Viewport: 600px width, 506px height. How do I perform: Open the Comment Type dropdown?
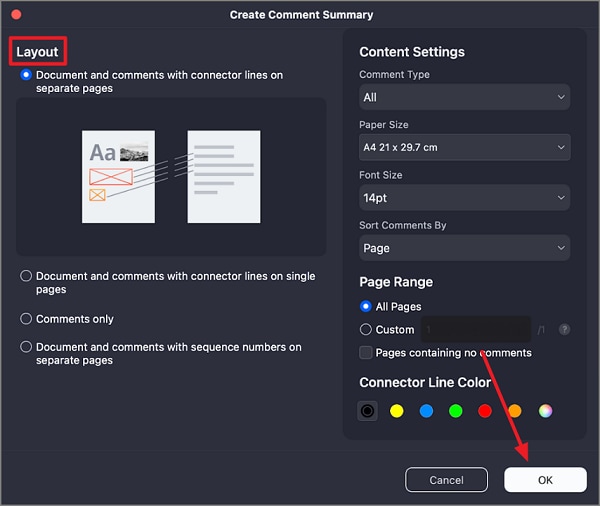tap(464, 97)
